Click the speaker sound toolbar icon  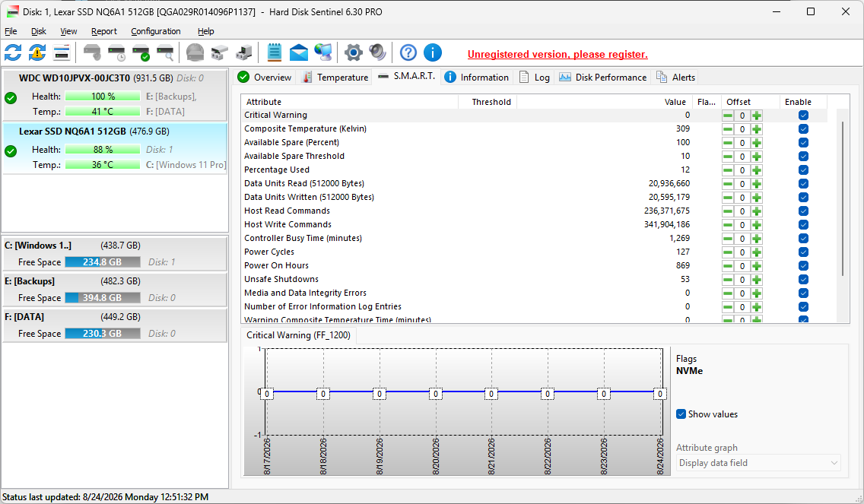click(x=377, y=53)
